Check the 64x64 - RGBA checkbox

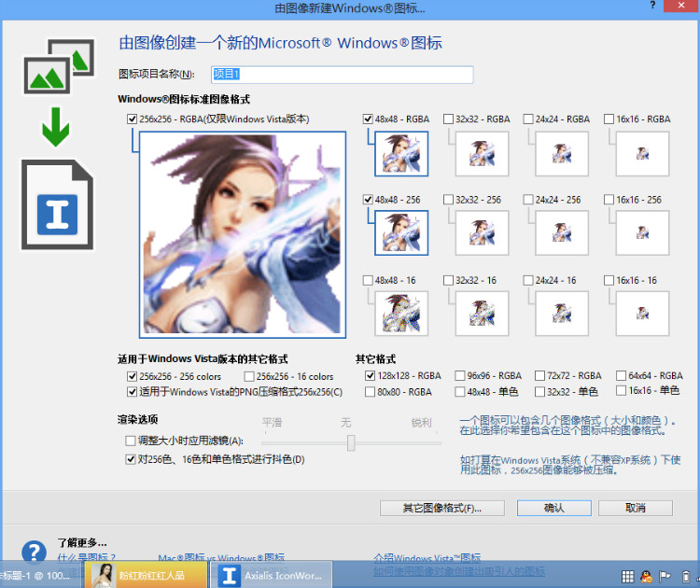(x=621, y=375)
